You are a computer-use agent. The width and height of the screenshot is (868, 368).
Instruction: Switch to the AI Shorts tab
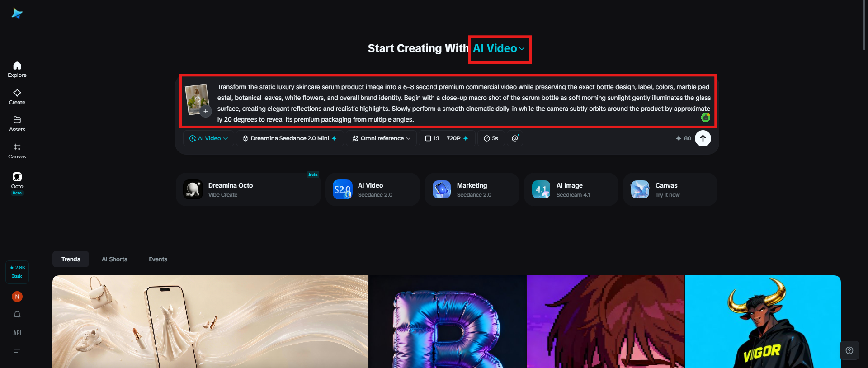(x=114, y=259)
